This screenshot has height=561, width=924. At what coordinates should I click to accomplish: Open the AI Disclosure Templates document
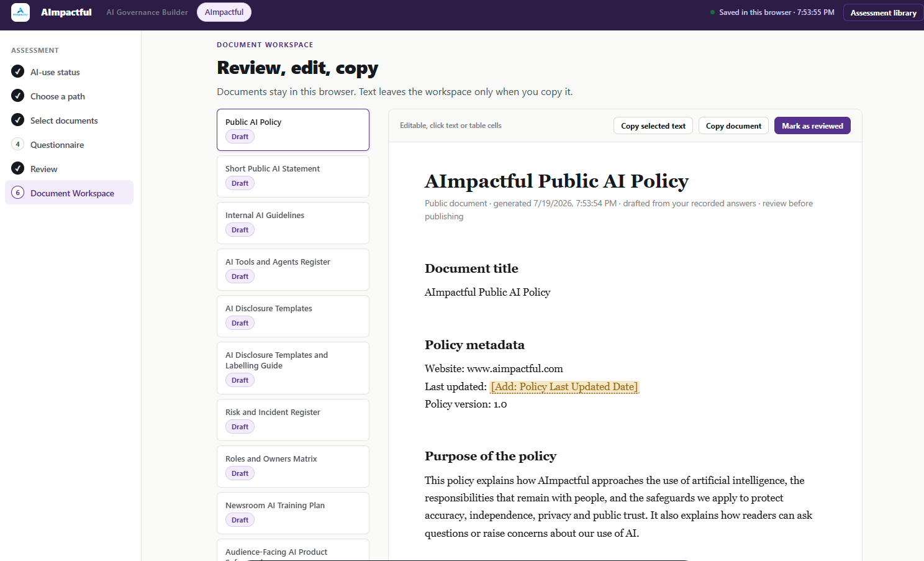coord(293,316)
